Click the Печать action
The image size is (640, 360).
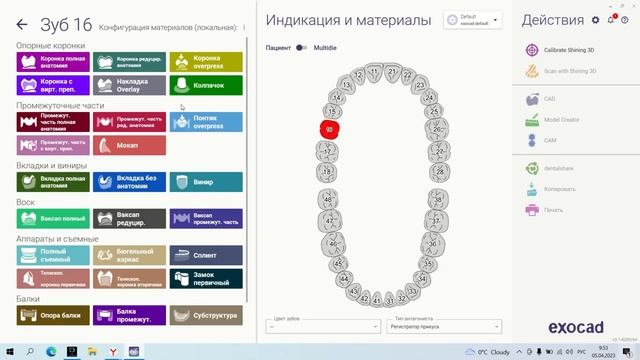[x=544, y=210]
